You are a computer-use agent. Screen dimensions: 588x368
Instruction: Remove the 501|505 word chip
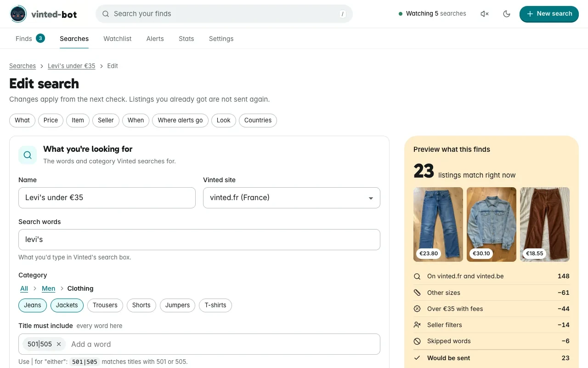[x=59, y=344]
